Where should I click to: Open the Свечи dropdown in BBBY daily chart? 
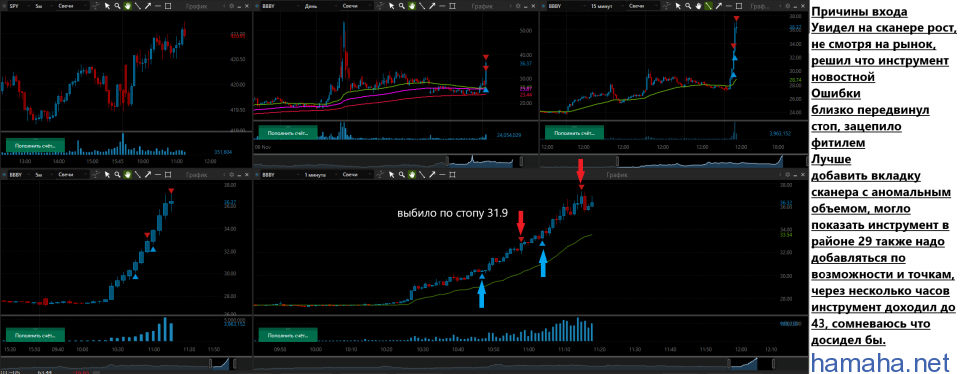357,6
